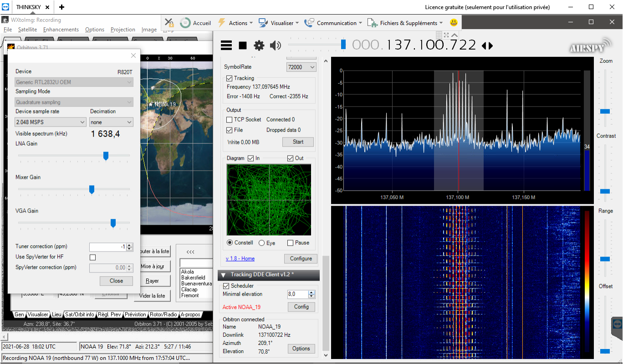
Task: Click the WXtoImg horizontal scrollbar left arrow
Action: tap(5, 337)
